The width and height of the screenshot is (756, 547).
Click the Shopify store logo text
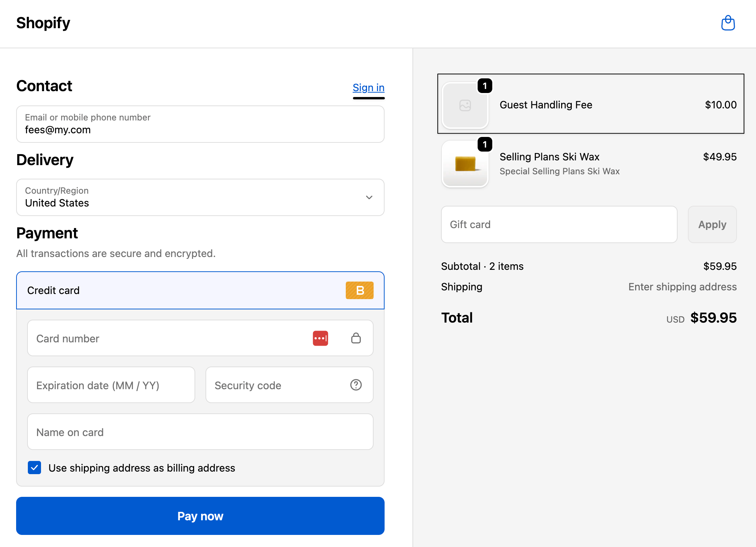click(43, 23)
